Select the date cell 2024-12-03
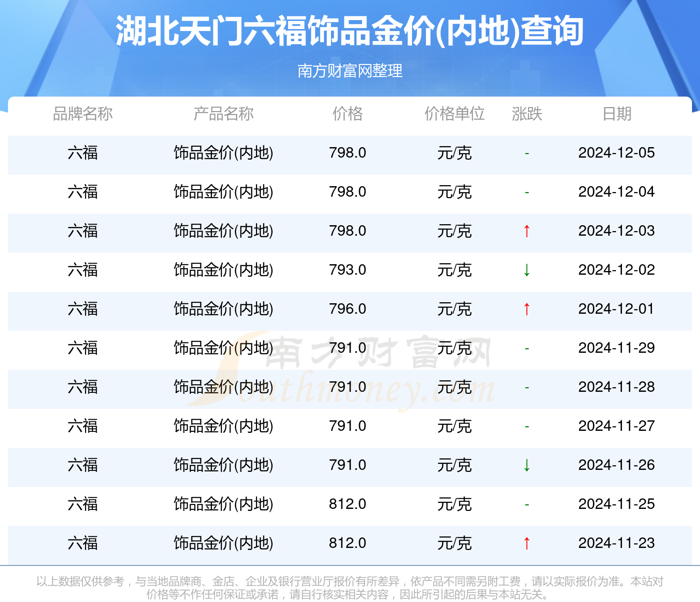This screenshot has height=602, width=700. pos(616,231)
